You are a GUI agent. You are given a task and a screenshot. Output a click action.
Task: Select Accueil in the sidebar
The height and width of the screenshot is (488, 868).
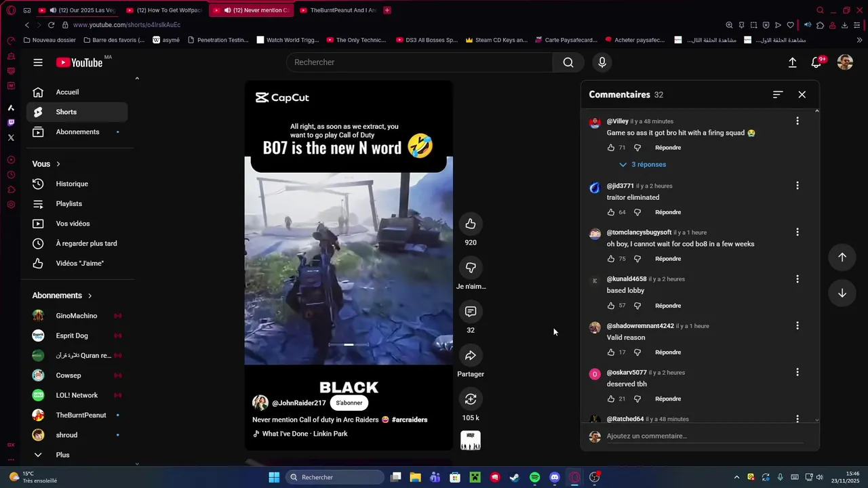[x=77, y=92]
